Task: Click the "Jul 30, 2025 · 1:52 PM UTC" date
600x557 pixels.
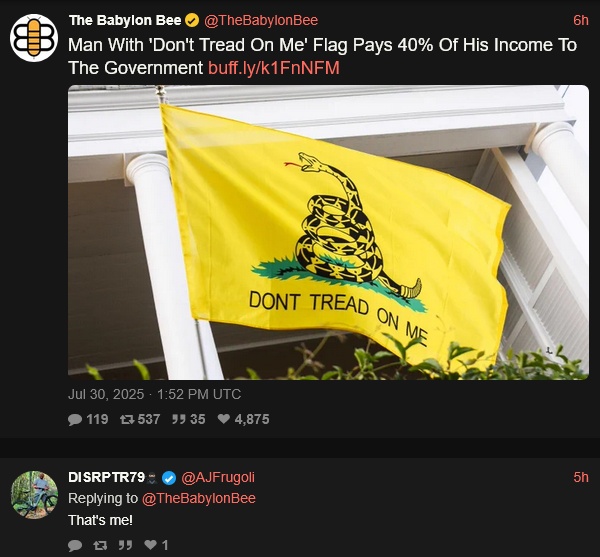Action: (155, 394)
